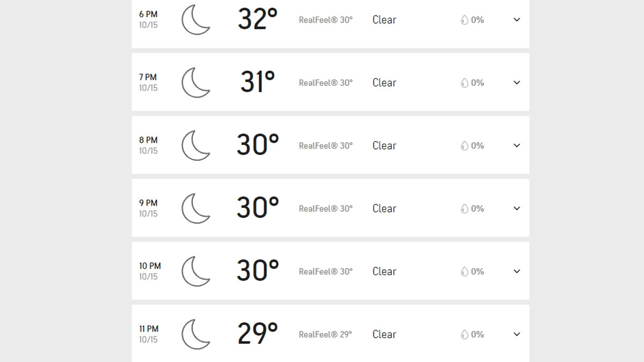The height and width of the screenshot is (362, 644).
Task: Click the moon icon for 6 PM
Action: pos(195,20)
